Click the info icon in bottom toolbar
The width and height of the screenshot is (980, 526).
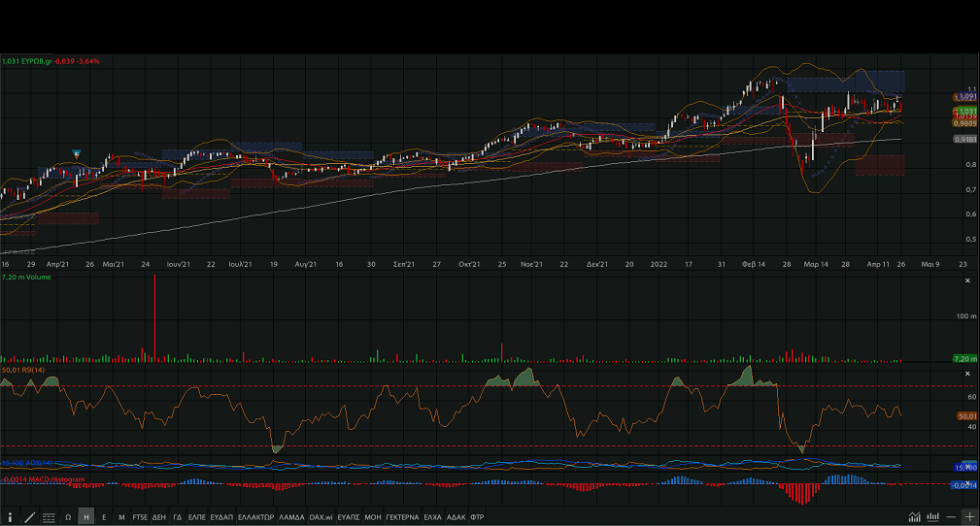(x=11, y=517)
